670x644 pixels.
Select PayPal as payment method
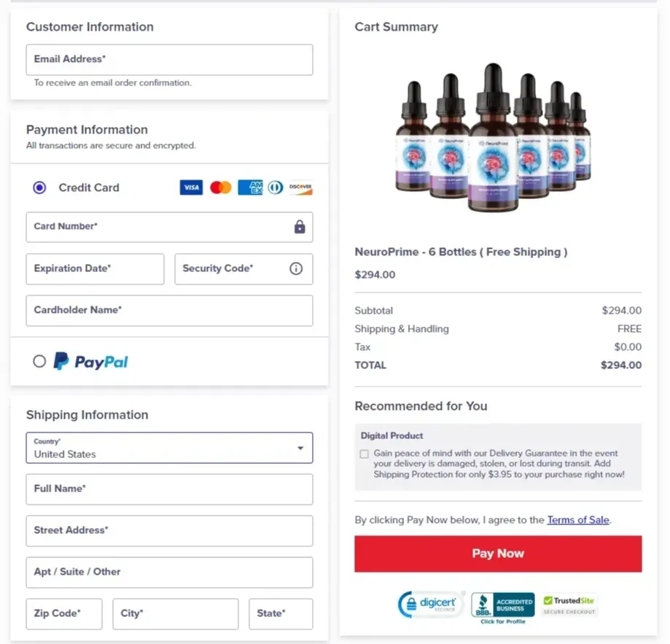click(x=39, y=361)
